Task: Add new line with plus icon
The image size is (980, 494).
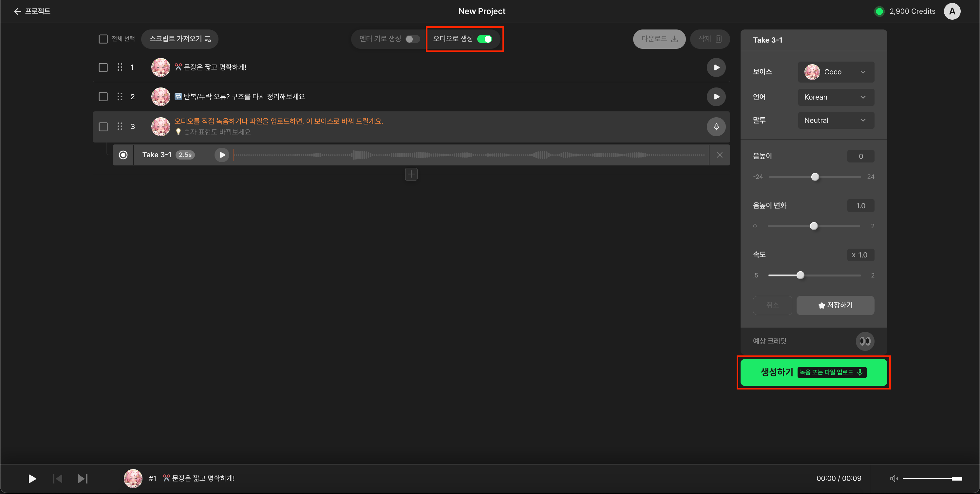Action: click(411, 174)
